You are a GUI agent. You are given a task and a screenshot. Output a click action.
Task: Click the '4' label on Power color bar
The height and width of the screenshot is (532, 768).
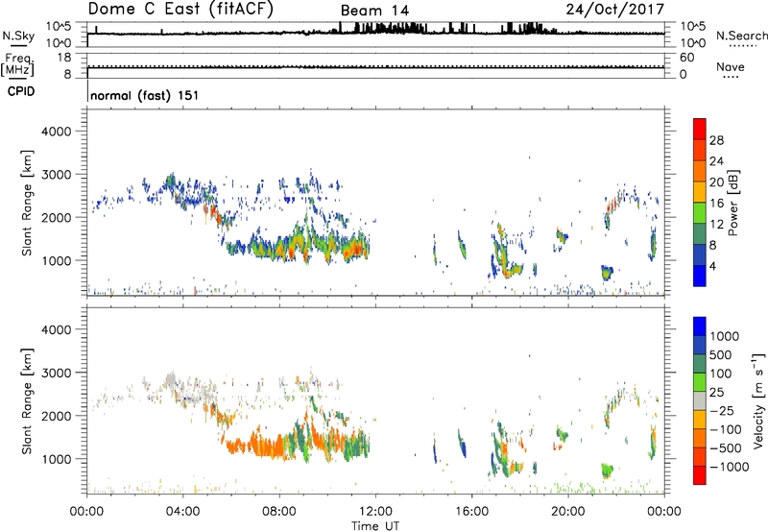point(713,266)
